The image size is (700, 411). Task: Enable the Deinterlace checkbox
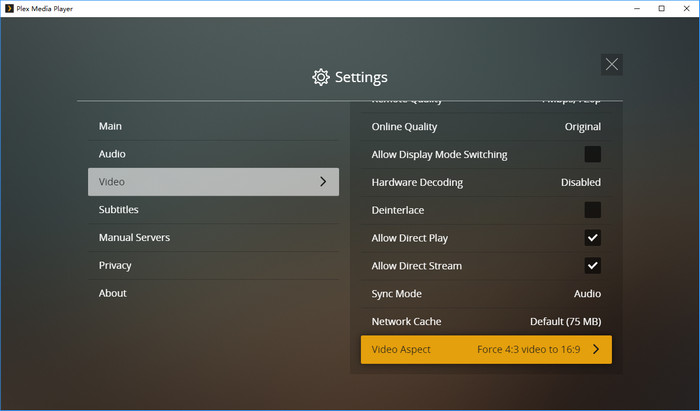[x=592, y=210]
